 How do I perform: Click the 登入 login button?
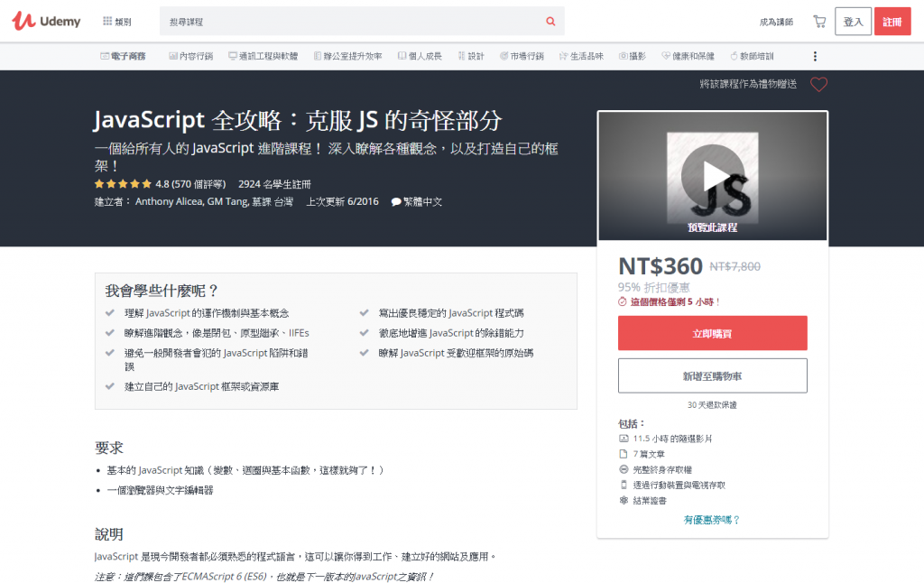pyautogui.click(x=853, y=22)
